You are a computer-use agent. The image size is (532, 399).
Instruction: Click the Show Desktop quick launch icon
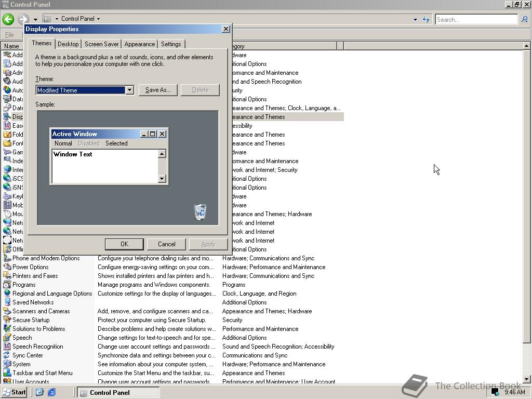39,392
